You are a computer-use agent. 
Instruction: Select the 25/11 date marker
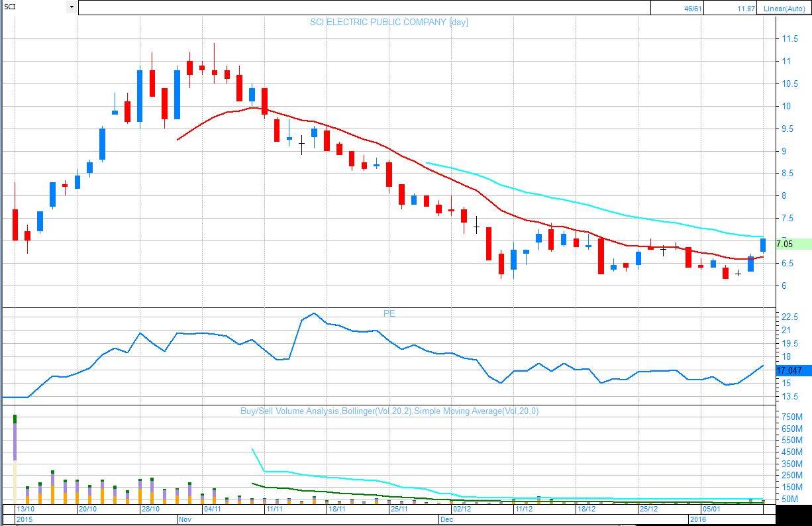399,509
